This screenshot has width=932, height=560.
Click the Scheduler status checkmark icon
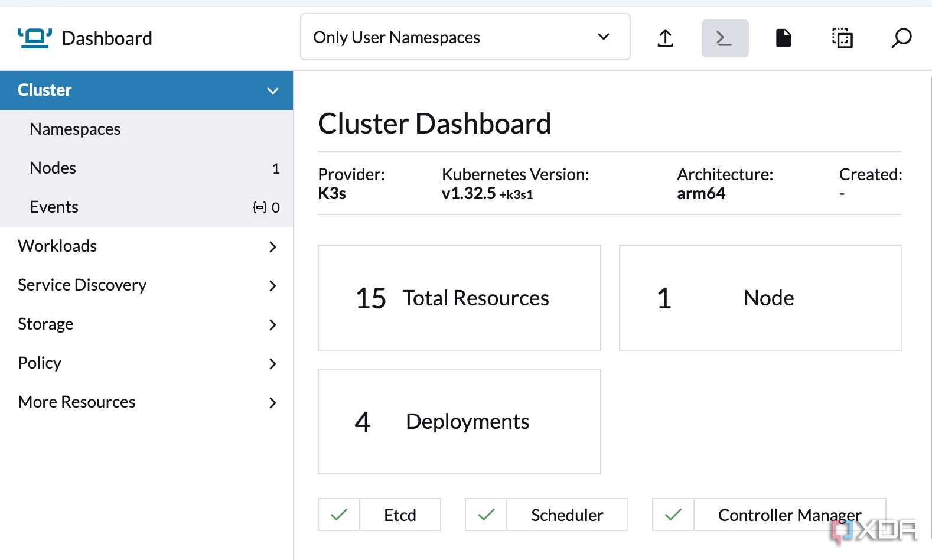coord(486,515)
